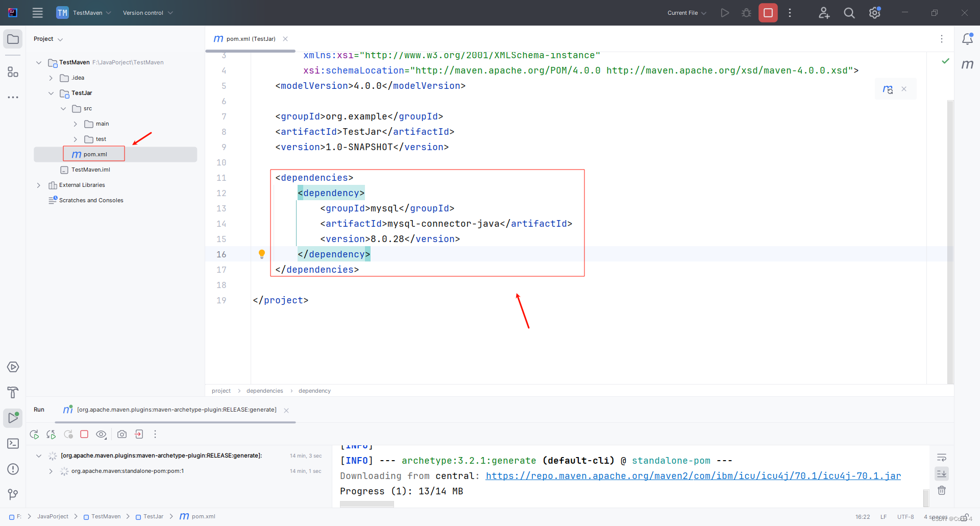980x526 pixels.
Task: Click JavaPorject in navigation bar
Action: pos(53,516)
